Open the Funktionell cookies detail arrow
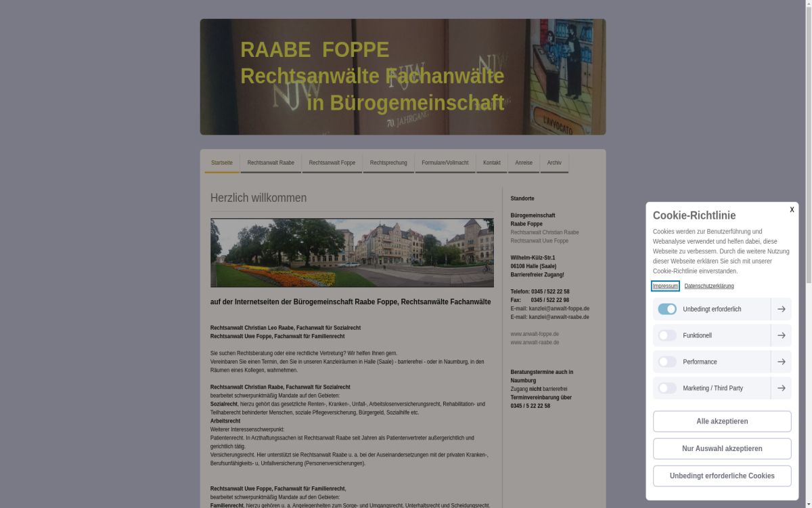The width and height of the screenshot is (812, 508). (781, 335)
